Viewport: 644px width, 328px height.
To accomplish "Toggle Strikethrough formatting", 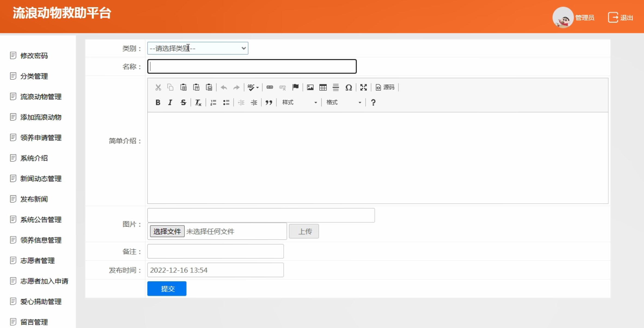I will 183,102.
